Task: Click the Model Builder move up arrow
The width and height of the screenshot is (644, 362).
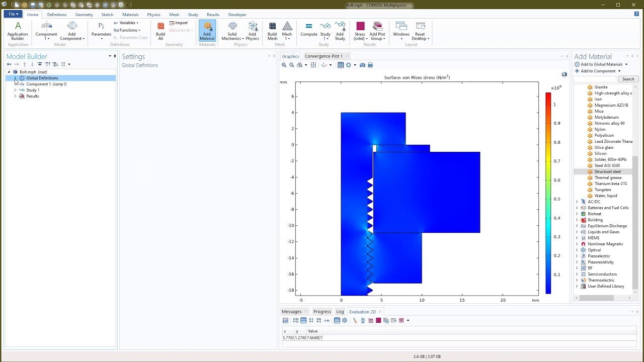Action: [x=24, y=64]
